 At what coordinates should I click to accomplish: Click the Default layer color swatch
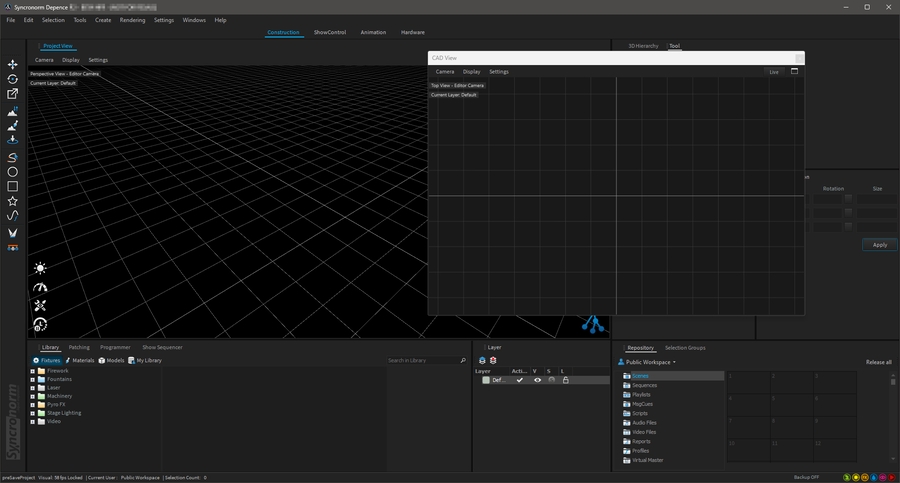[x=486, y=380]
